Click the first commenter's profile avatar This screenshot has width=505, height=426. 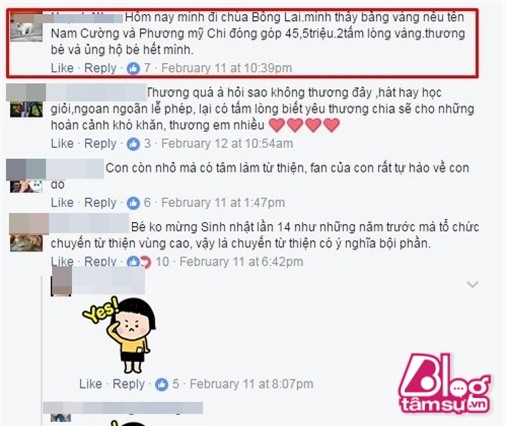coord(26,28)
